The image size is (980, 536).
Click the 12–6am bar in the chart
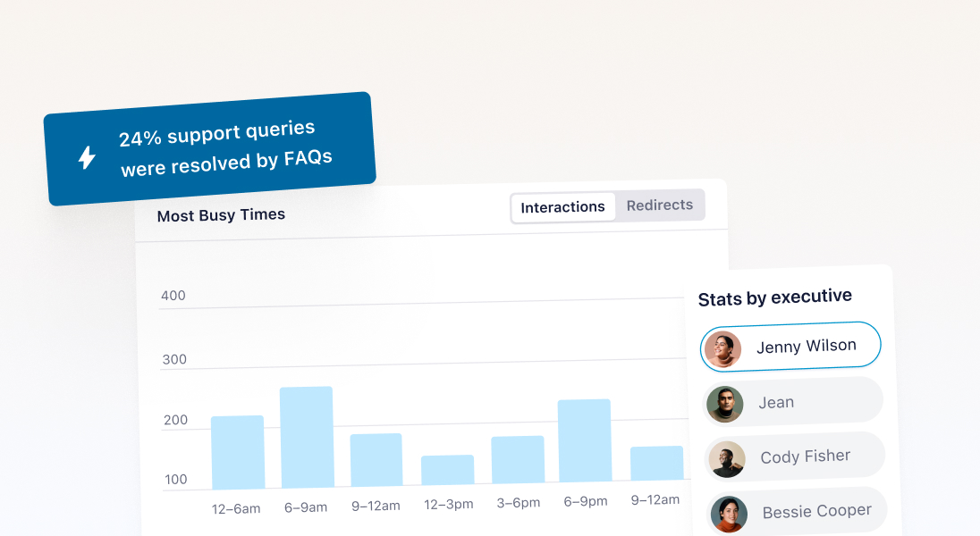coord(237,451)
